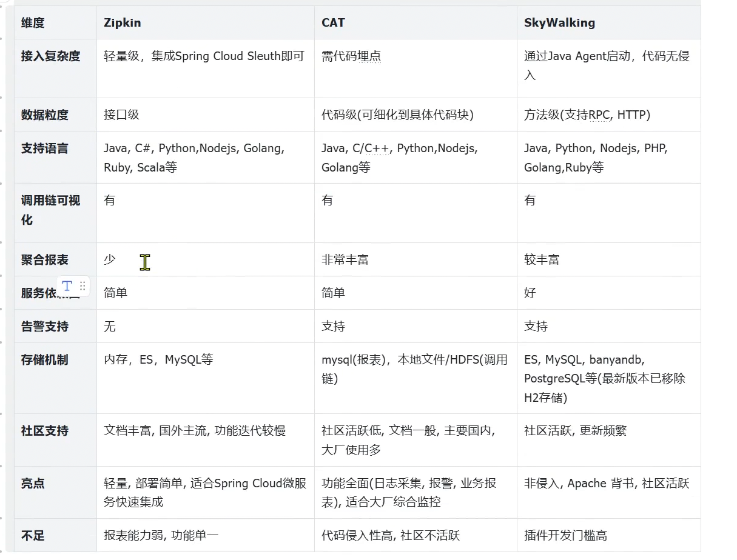This screenshot has height=560, width=737.
Task: Click the cell 轻量级，集成Spring Cloud Sleuth即可
Action: 206,68
